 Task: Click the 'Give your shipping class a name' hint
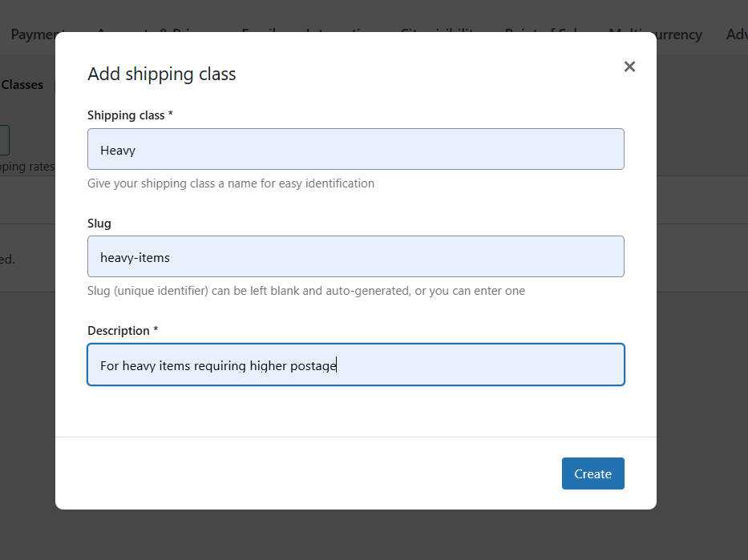(x=230, y=183)
